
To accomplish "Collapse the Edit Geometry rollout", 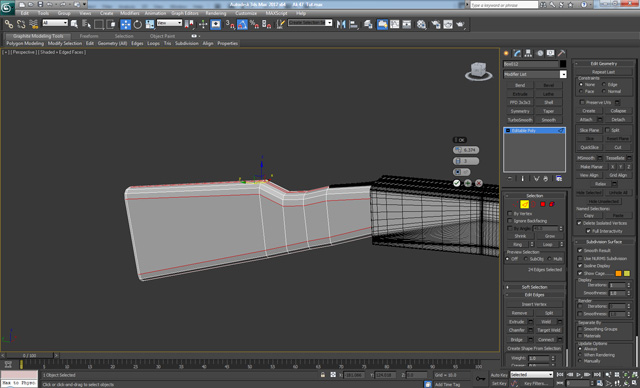I will pos(604,64).
